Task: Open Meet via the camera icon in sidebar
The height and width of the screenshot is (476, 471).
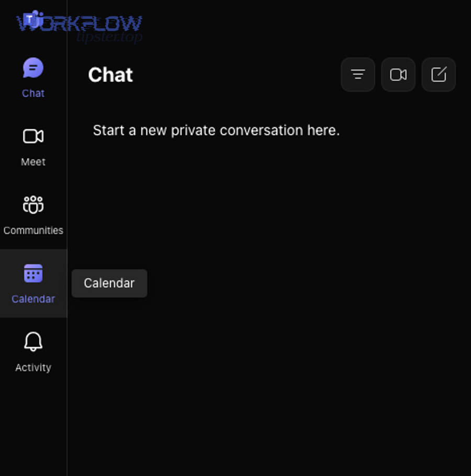Action: (33, 136)
